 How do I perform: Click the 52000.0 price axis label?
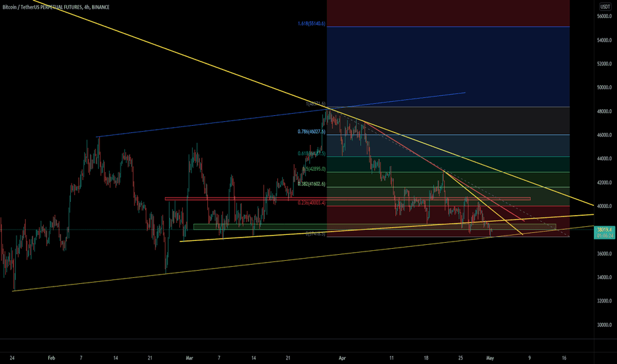[x=604, y=64]
